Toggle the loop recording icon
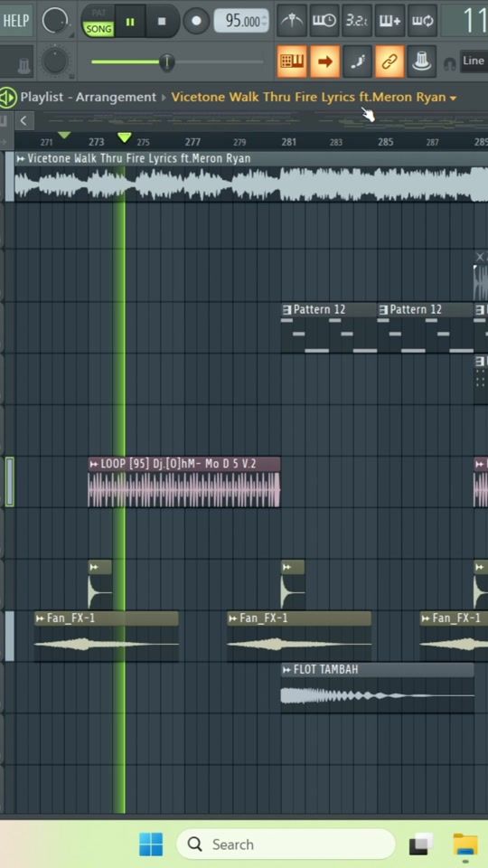488x868 pixels. tap(423, 21)
